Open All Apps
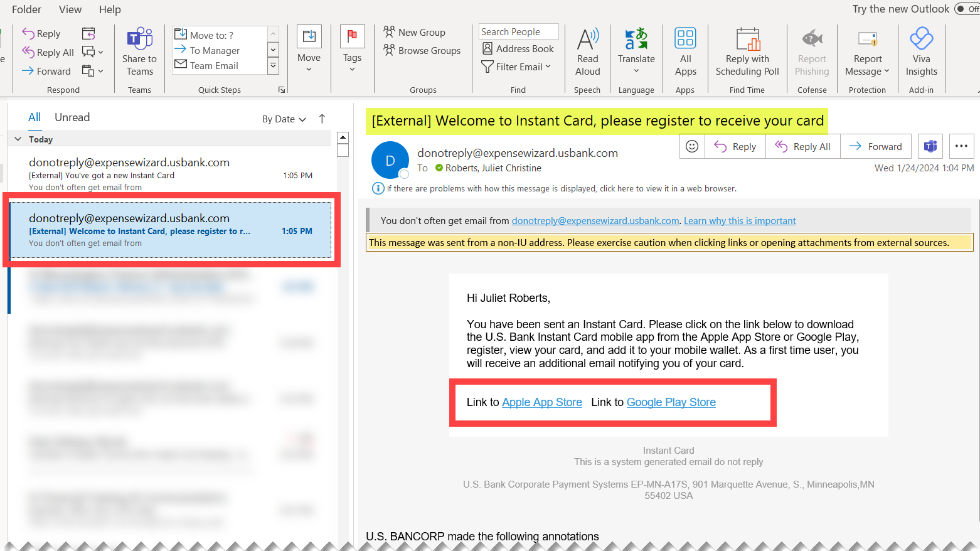The image size is (980, 551). click(685, 51)
